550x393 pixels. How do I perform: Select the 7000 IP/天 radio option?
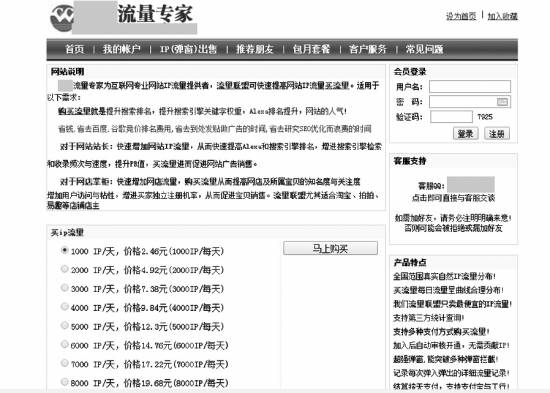(65, 363)
